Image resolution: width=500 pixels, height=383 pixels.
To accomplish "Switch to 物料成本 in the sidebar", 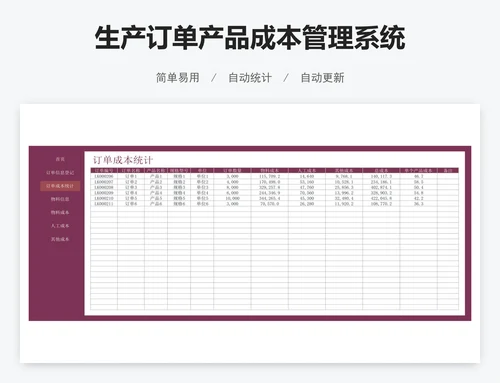I will pyautogui.click(x=60, y=213).
